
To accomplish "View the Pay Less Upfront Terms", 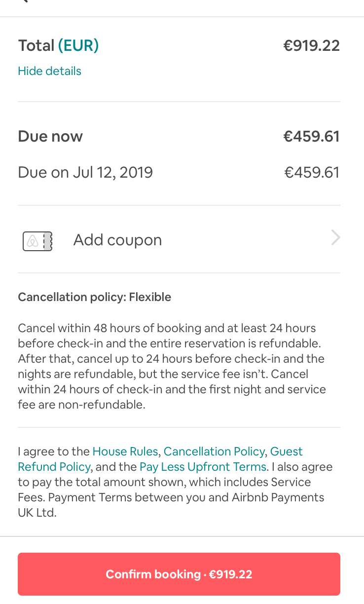I will pos(203,467).
